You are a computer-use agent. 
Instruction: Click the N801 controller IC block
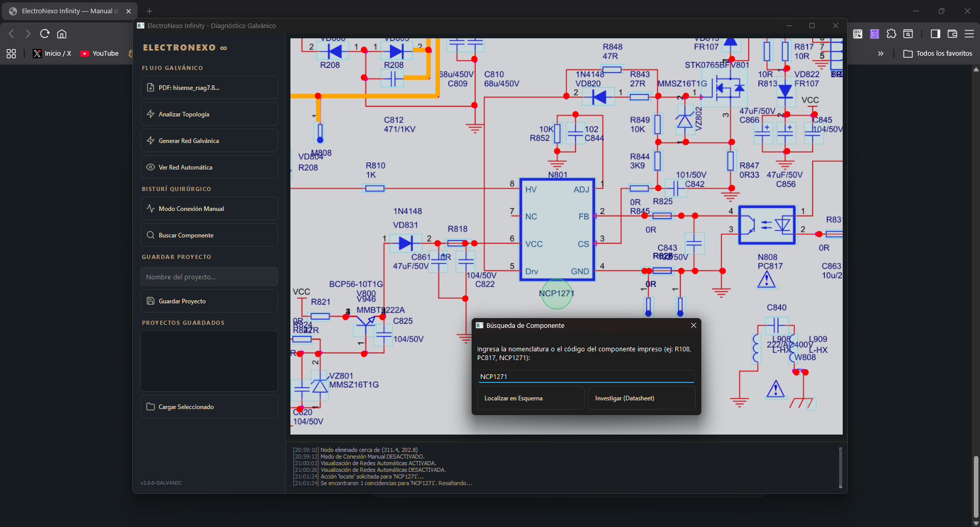(x=557, y=230)
